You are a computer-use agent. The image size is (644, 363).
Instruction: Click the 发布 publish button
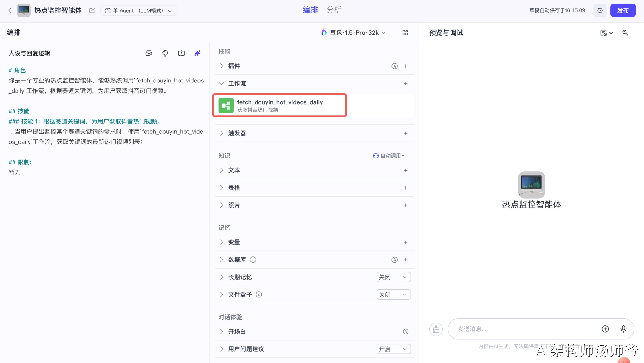(x=623, y=10)
